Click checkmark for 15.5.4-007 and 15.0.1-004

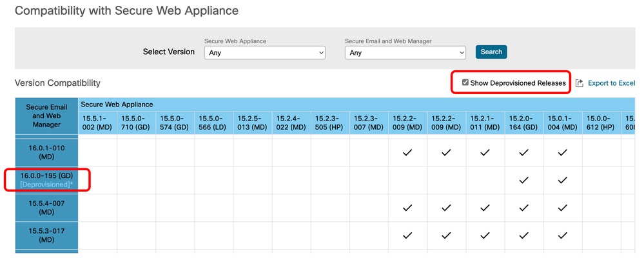(x=562, y=208)
